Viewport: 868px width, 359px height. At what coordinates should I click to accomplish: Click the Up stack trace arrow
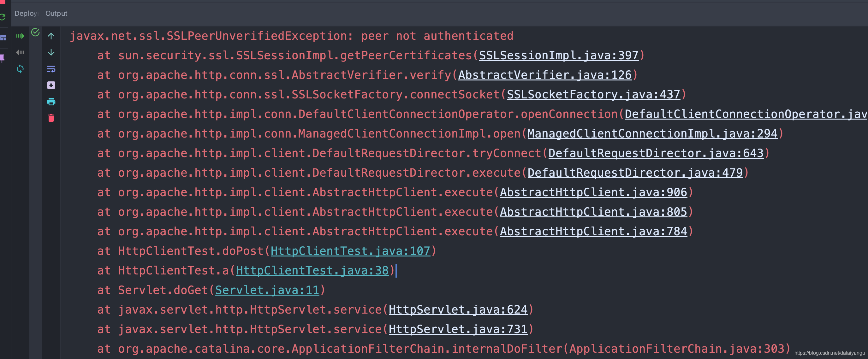pyautogui.click(x=51, y=36)
